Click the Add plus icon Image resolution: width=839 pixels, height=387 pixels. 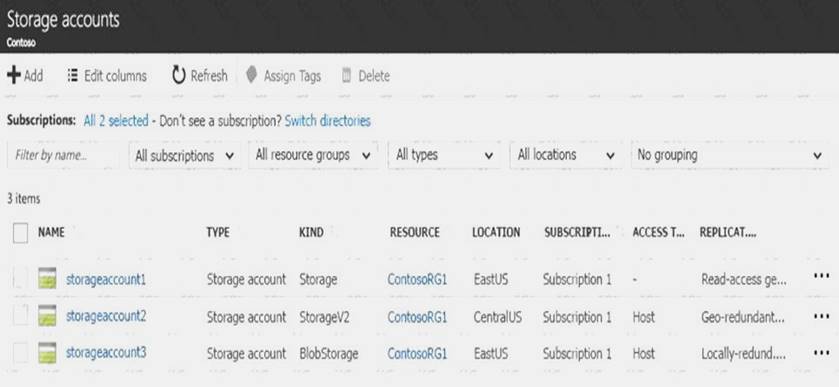coord(13,75)
